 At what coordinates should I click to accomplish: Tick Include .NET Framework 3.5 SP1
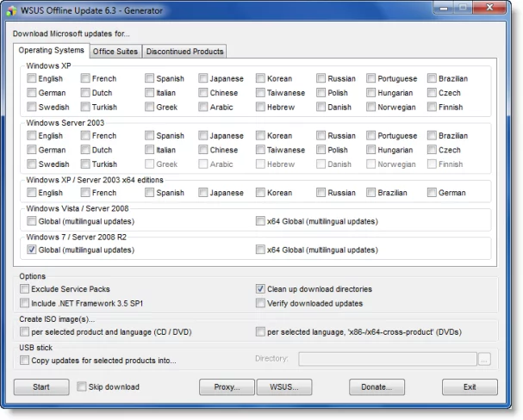(x=24, y=303)
